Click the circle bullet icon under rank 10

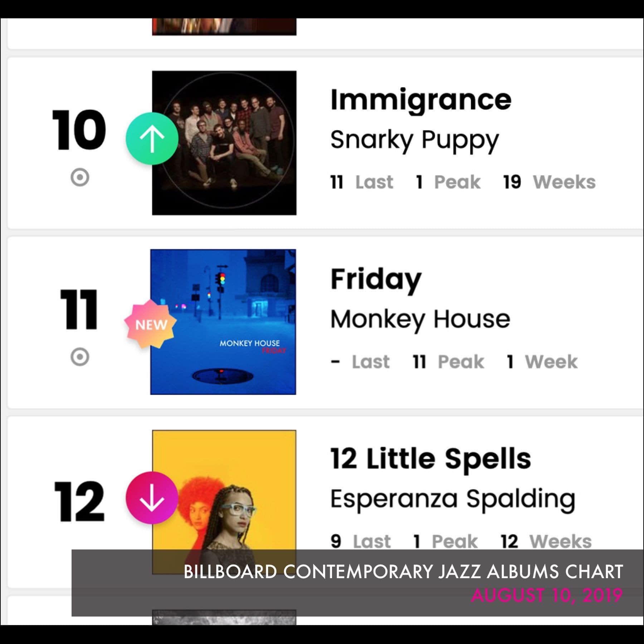point(80,177)
